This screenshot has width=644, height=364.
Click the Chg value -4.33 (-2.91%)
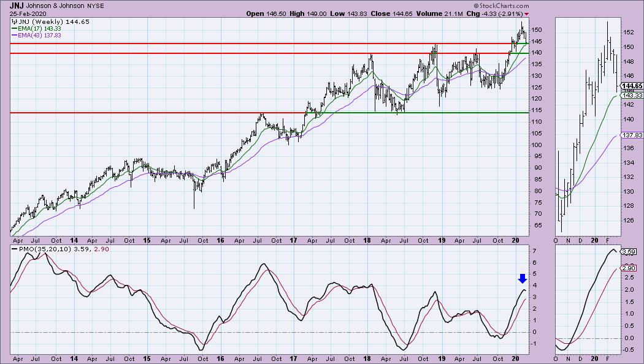502,13
